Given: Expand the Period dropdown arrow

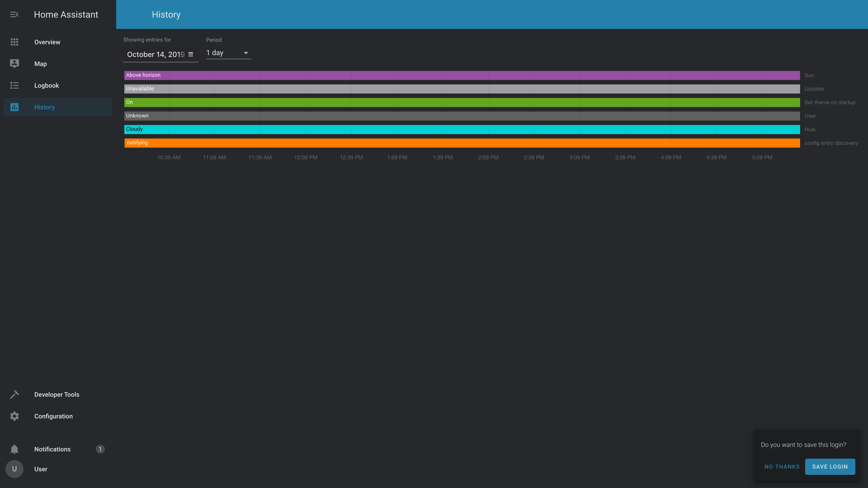Looking at the screenshot, I should tap(246, 53).
